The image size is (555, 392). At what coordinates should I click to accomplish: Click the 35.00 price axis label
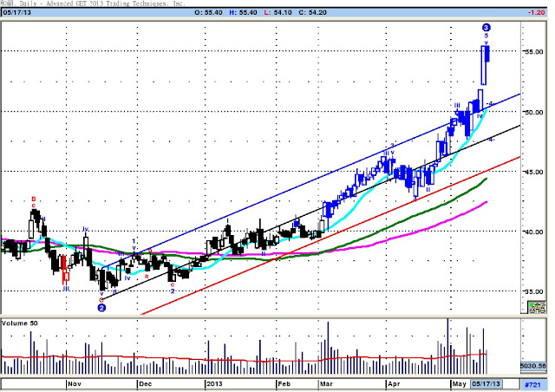534,291
